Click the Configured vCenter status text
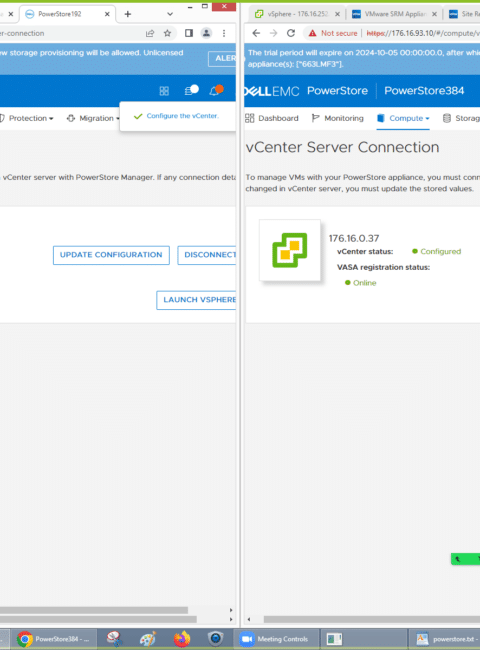Image resolution: width=480 pixels, height=650 pixels. point(440,252)
